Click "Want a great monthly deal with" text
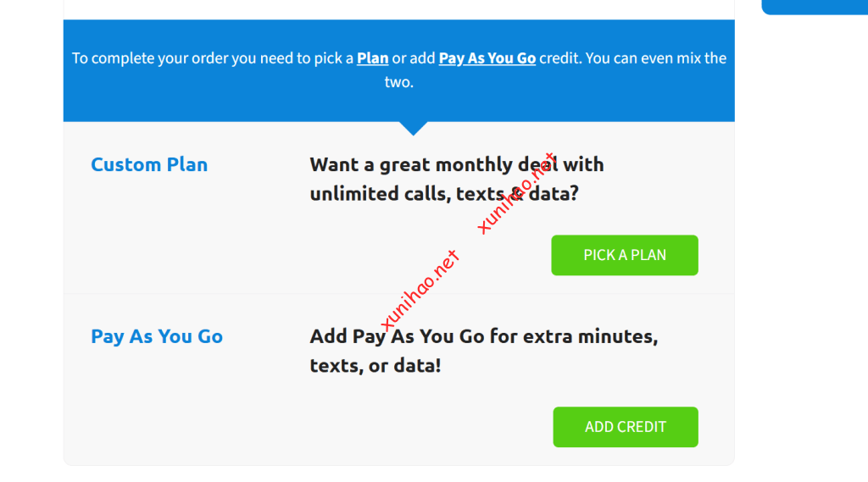 tap(456, 164)
